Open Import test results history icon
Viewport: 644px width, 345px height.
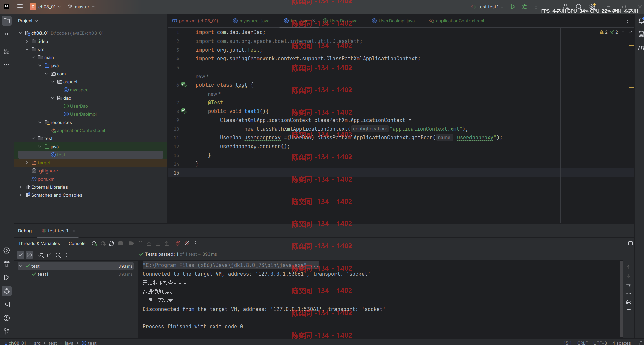tap(58, 255)
